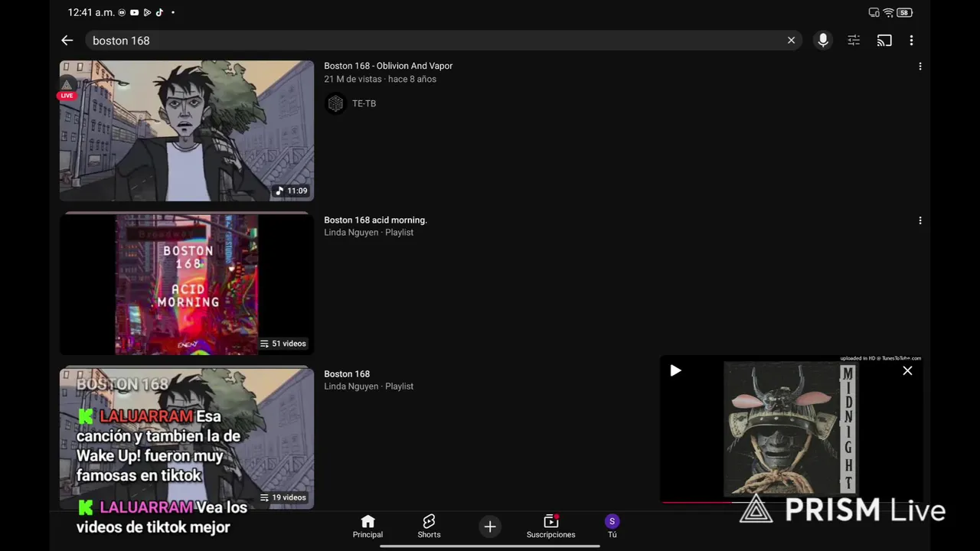Tap the battery indicator showing 58
Image resolution: width=980 pixels, height=551 pixels.
[904, 12]
